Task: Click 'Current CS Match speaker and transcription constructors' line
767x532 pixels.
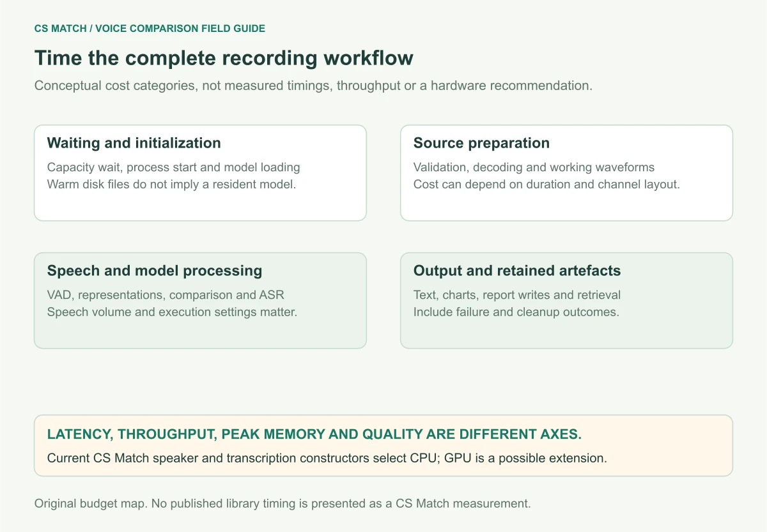Action: pyautogui.click(x=326, y=458)
